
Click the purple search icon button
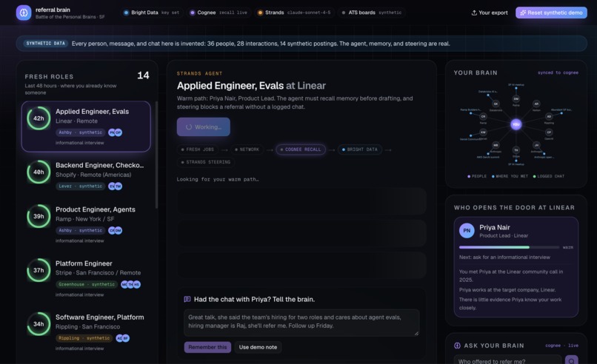tap(572, 360)
